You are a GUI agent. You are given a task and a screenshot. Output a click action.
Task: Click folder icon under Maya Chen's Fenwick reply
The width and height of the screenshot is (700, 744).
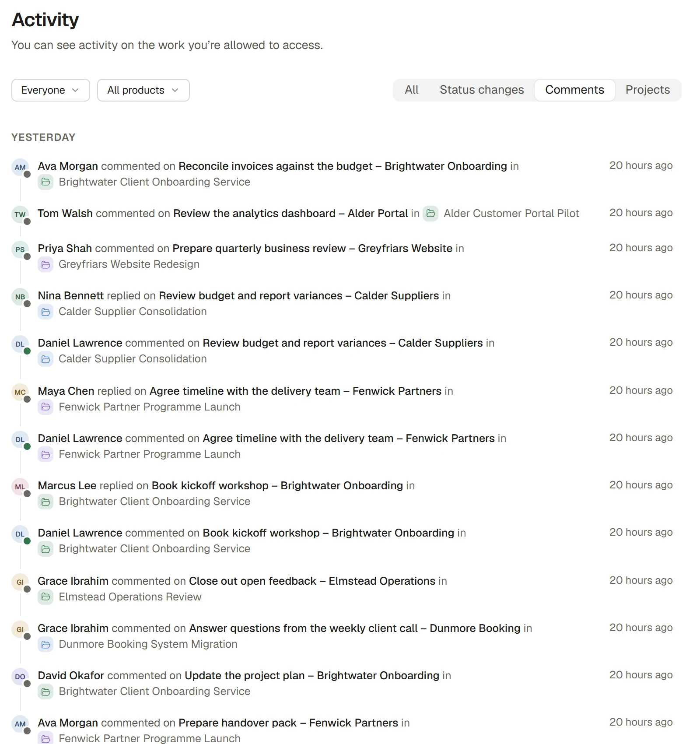(45, 407)
